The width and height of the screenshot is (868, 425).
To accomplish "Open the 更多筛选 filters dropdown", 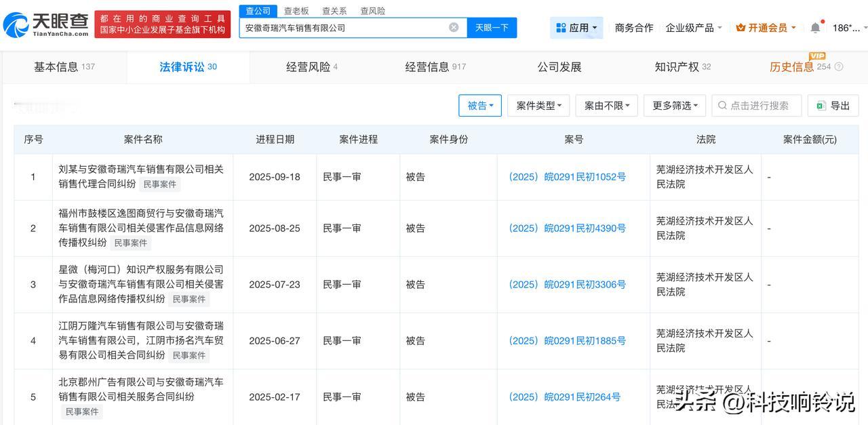I will coord(674,105).
